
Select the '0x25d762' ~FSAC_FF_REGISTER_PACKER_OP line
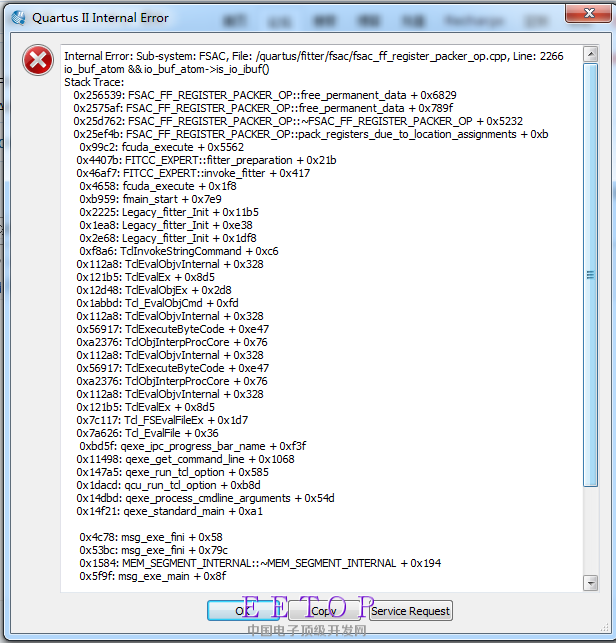[x=298, y=121]
